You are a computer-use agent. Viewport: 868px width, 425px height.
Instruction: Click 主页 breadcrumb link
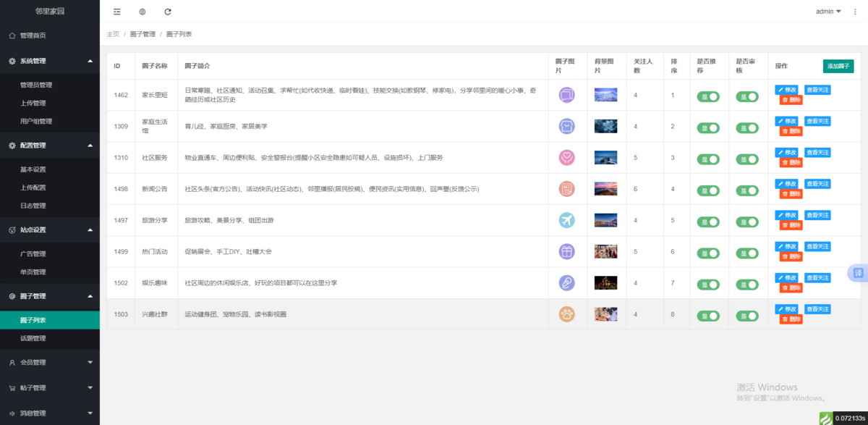point(113,34)
